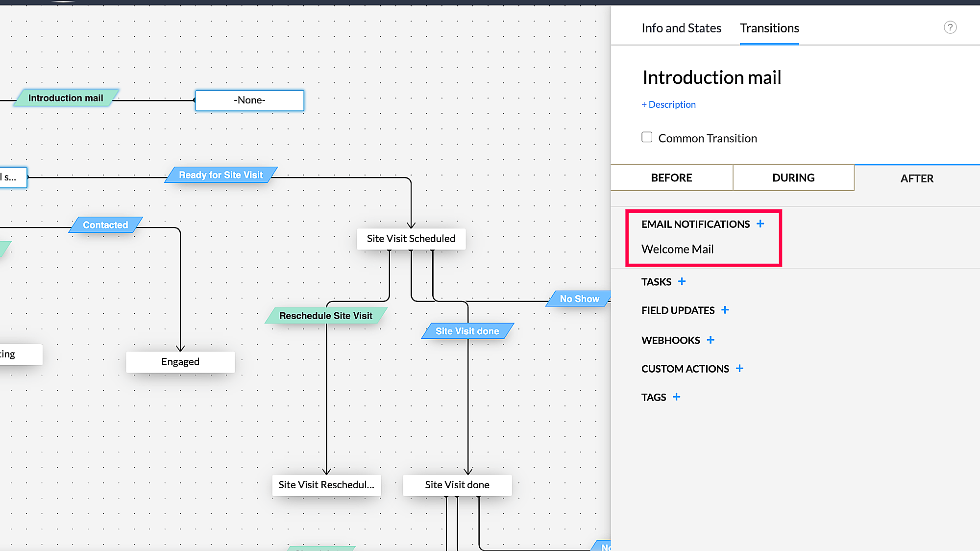Open the Transitions tab
980x551 pixels.
tap(769, 28)
